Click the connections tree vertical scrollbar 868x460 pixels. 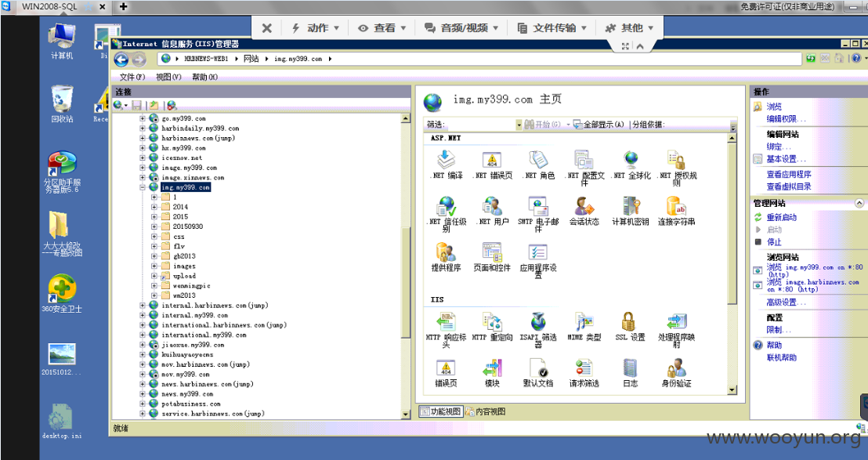(406, 266)
